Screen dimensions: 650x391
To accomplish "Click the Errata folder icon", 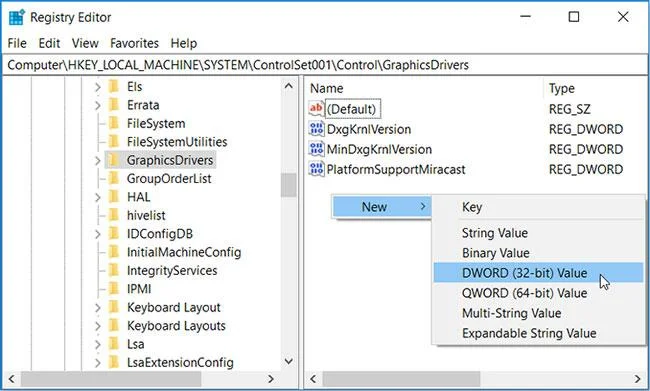I will point(114,105).
